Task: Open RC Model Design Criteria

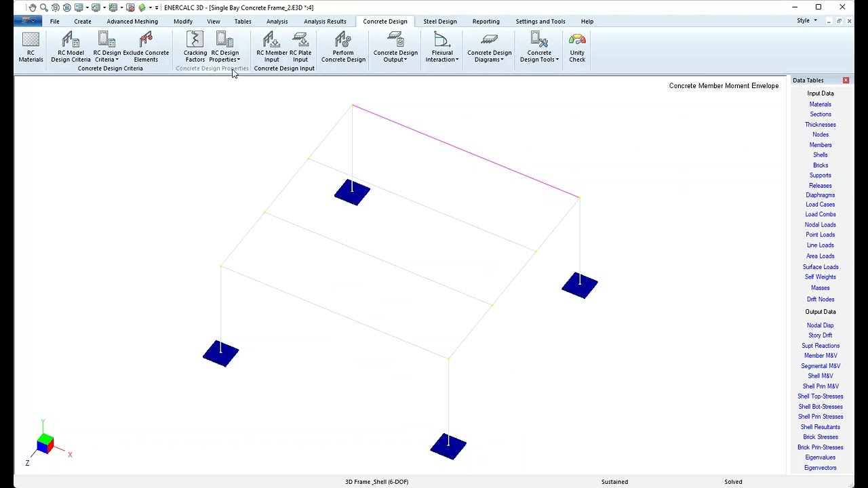Action: click(71, 47)
